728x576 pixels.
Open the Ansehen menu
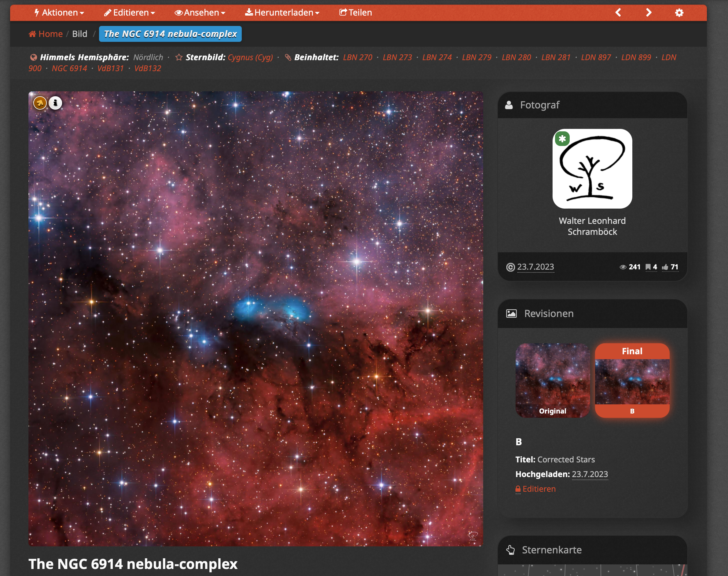click(200, 13)
